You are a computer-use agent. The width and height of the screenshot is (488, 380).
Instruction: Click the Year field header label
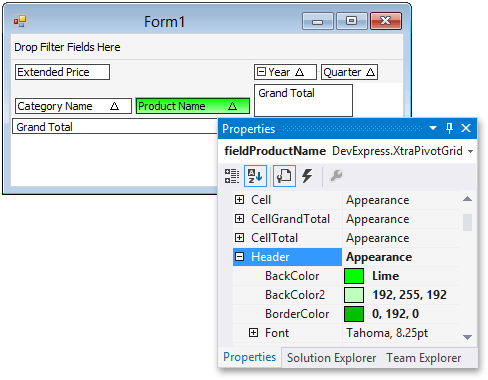click(279, 72)
